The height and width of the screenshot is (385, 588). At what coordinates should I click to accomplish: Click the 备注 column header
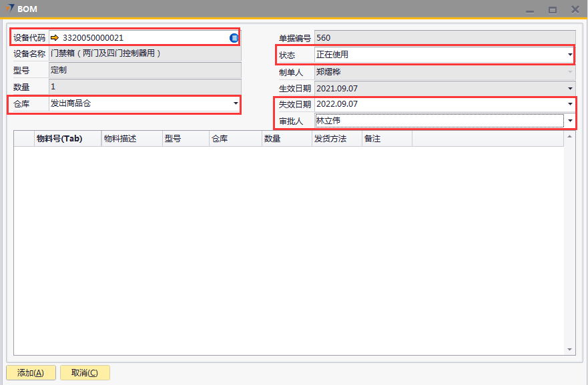point(386,139)
